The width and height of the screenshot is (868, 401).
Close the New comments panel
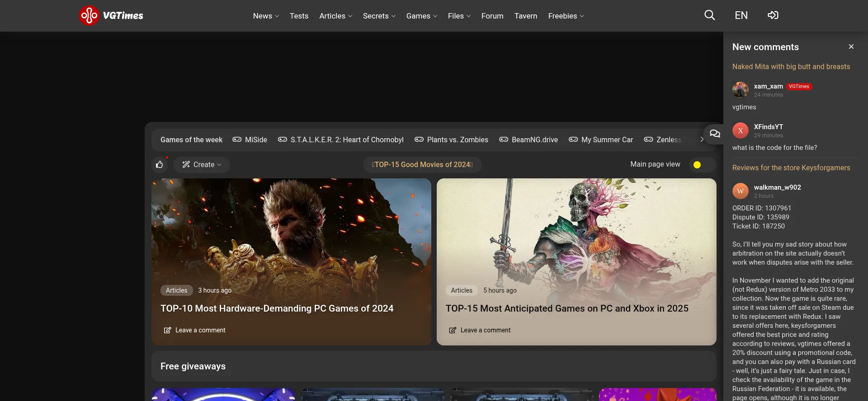(851, 47)
